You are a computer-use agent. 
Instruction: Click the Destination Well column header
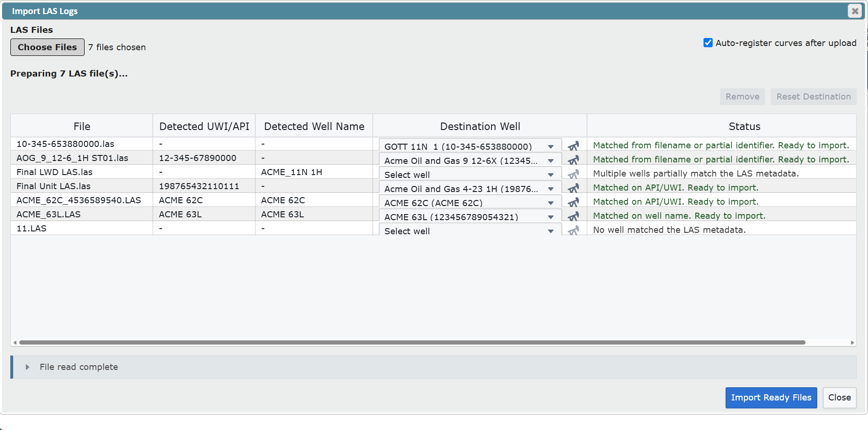[480, 126]
